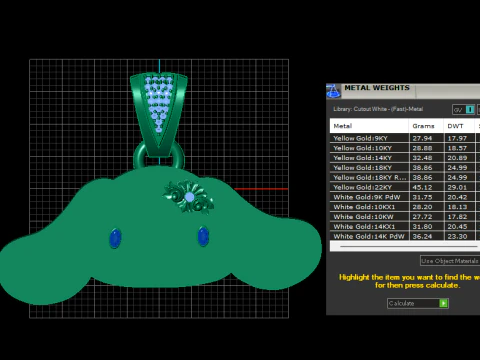Viewport: 480px width, 360px height.
Task: Select the round jump ring under bail
Action: click(159, 157)
